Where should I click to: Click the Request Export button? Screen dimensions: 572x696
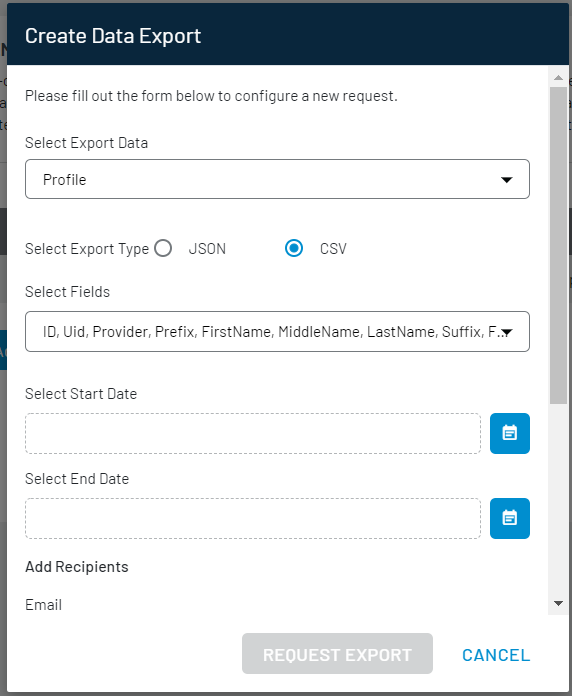click(x=337, y=654)
